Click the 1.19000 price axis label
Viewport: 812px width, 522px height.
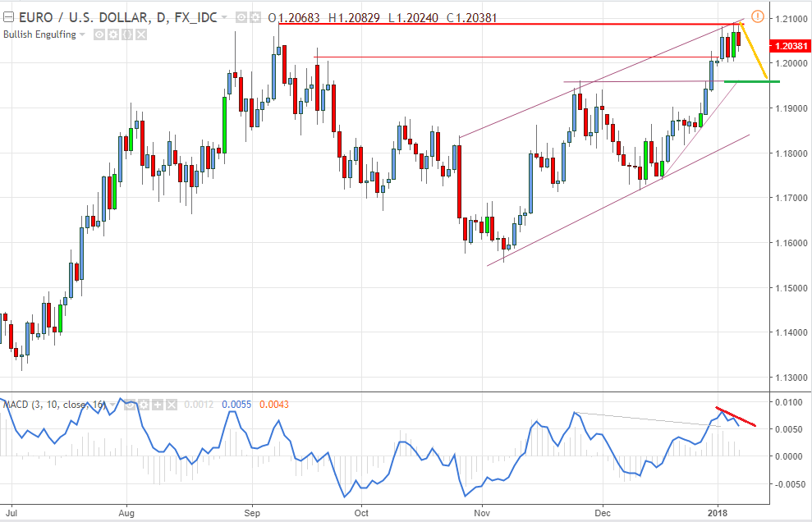tap(791, 108)
